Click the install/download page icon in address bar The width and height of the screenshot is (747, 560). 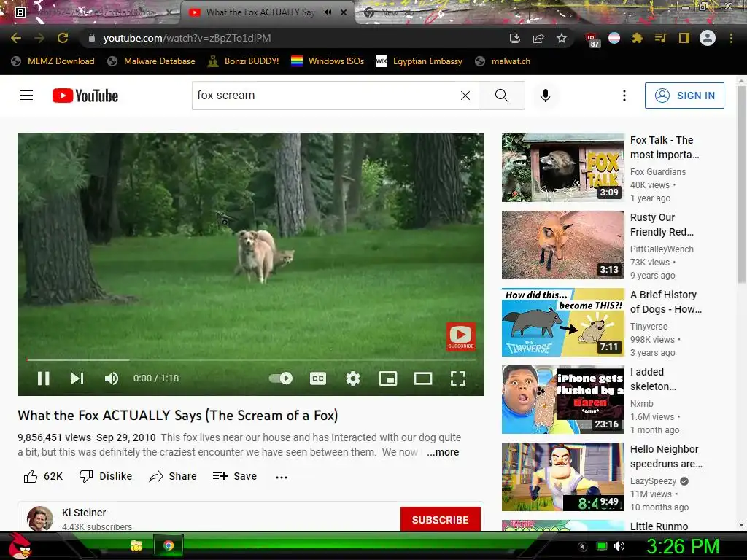click(x=514, y=38)
